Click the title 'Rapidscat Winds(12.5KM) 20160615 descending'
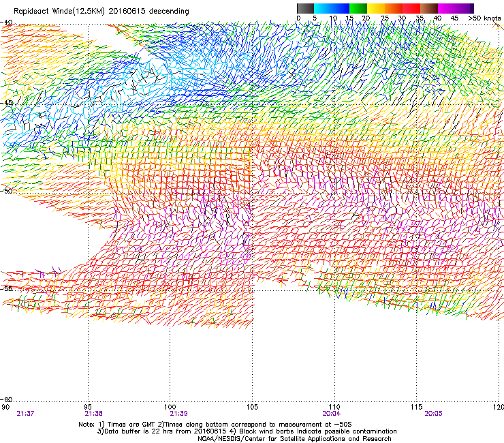The width and height of the screenshot is (504, 443). [x=101, y=12]
